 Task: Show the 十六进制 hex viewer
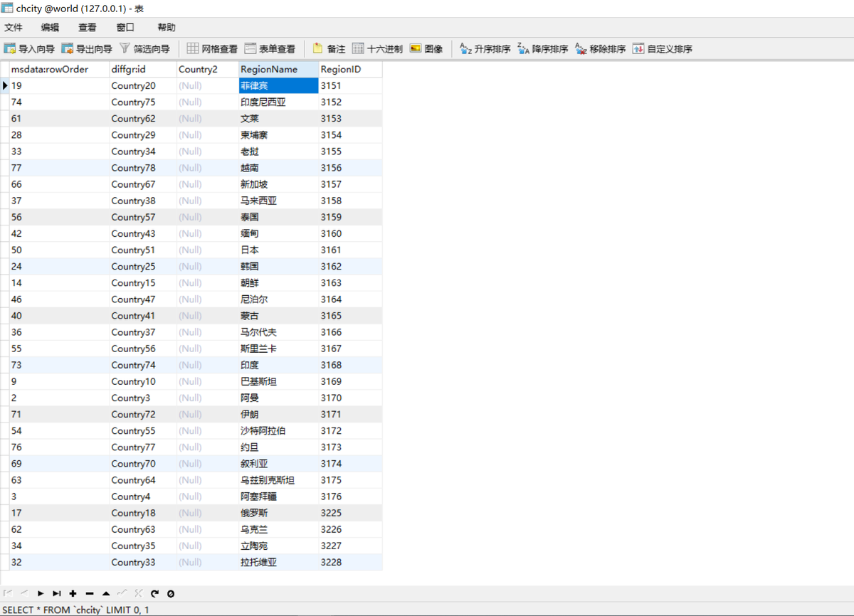pos(377,49)
